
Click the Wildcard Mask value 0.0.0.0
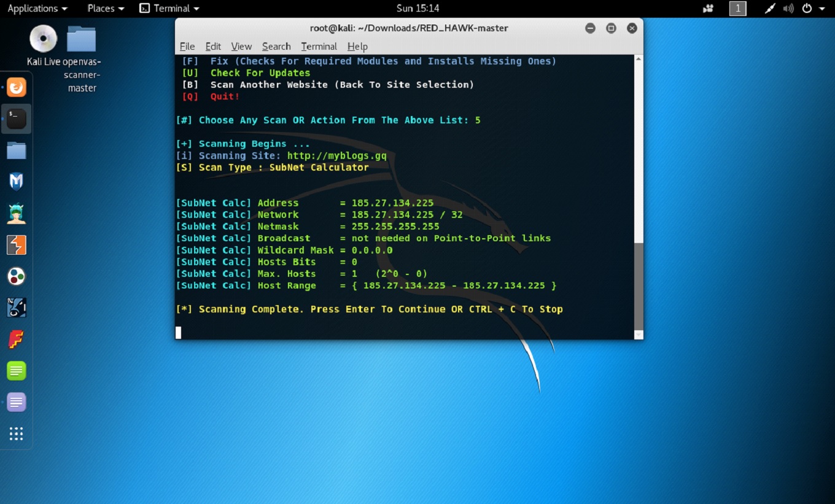click(x=372, y=250)
